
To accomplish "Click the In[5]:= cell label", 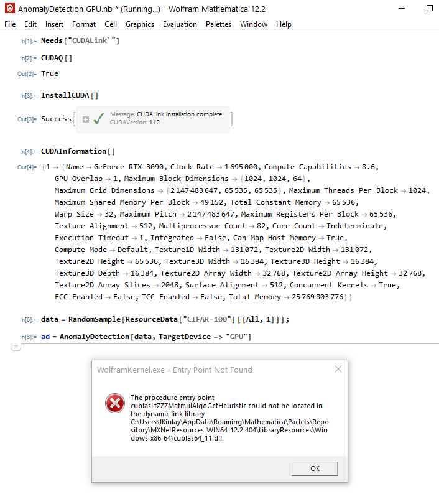I will (x=28, y=320).
